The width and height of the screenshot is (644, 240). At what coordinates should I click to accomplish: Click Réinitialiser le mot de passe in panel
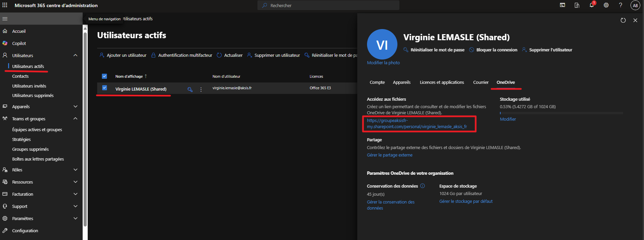pyautogui.click(x=434, y=50)
